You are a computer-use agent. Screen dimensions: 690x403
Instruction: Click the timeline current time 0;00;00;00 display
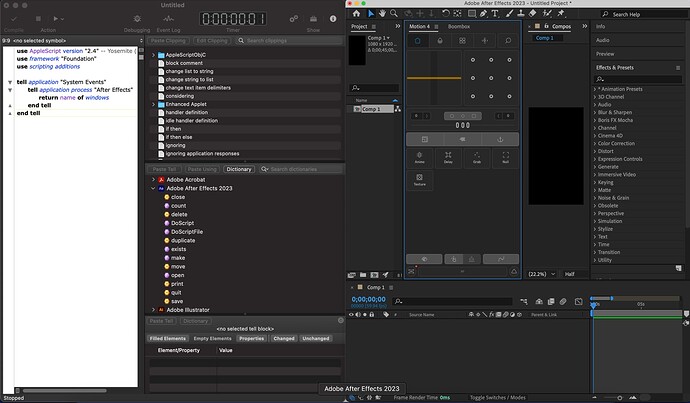(369, 299)
